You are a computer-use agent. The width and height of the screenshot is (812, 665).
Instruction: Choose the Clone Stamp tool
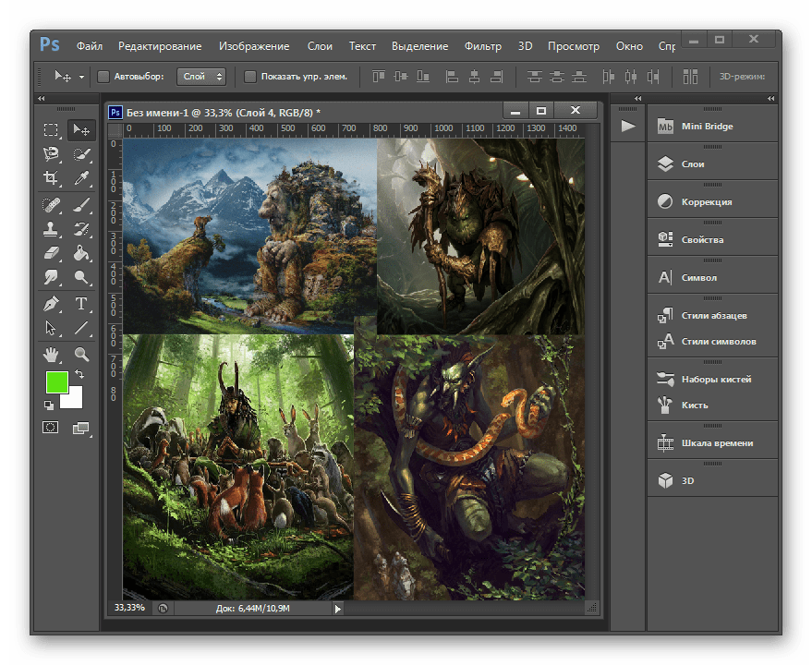pos(52,228)
